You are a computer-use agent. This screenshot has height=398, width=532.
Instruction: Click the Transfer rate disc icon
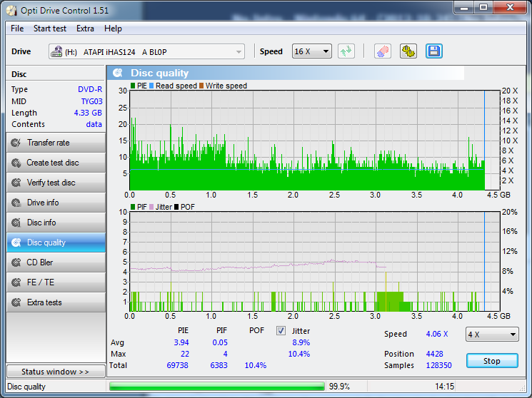pyautogui.click(x=16, y=143)
